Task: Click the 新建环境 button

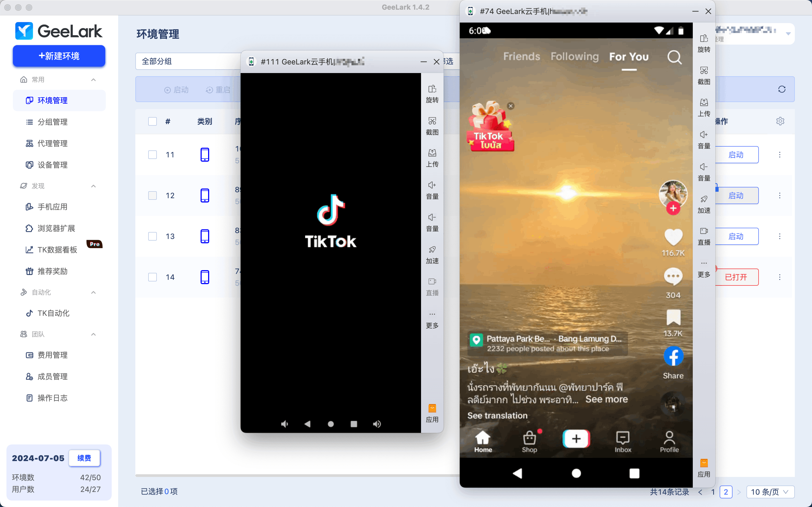Action: pos(59,56)
